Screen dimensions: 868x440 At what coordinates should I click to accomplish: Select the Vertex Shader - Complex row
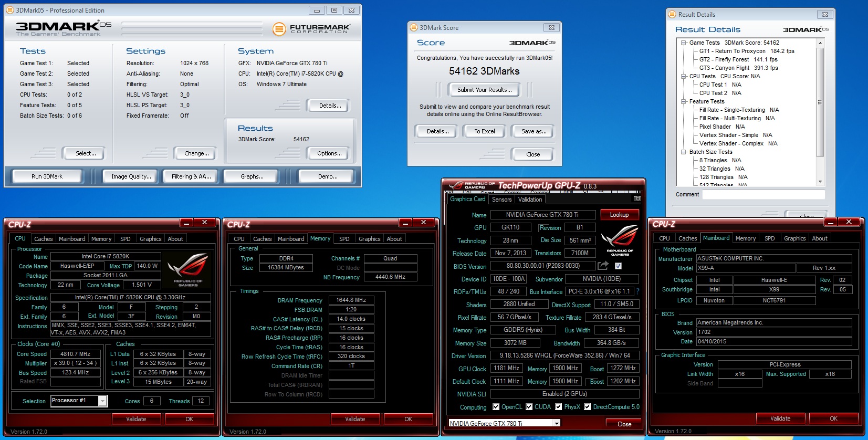pyautogui.click(x=738, y=143)
